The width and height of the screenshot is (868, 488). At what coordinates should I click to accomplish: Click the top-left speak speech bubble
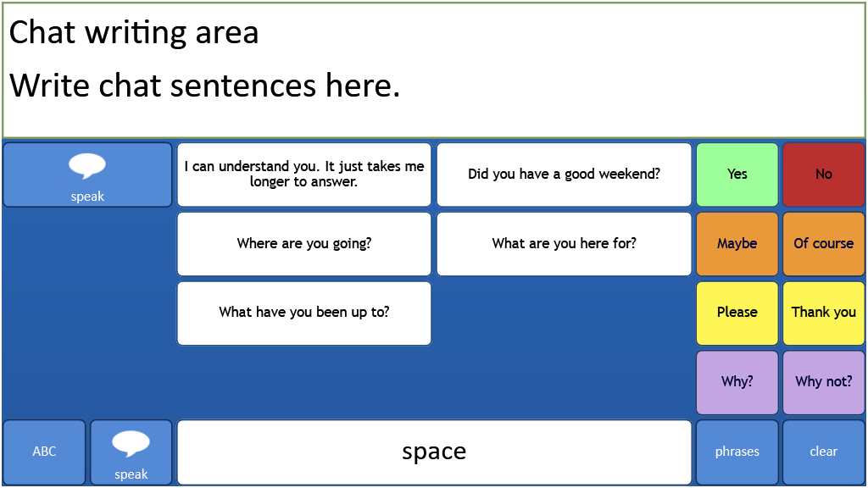[87, 175]
